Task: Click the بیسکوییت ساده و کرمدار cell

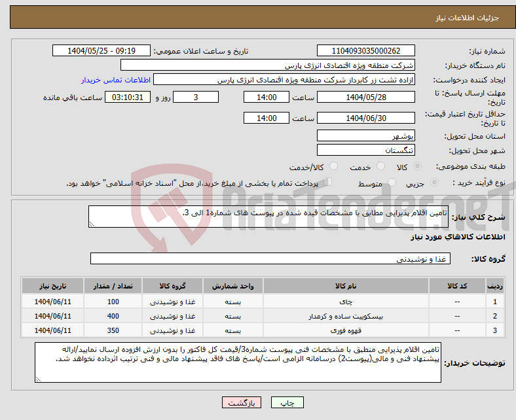Action: [346, 316]
